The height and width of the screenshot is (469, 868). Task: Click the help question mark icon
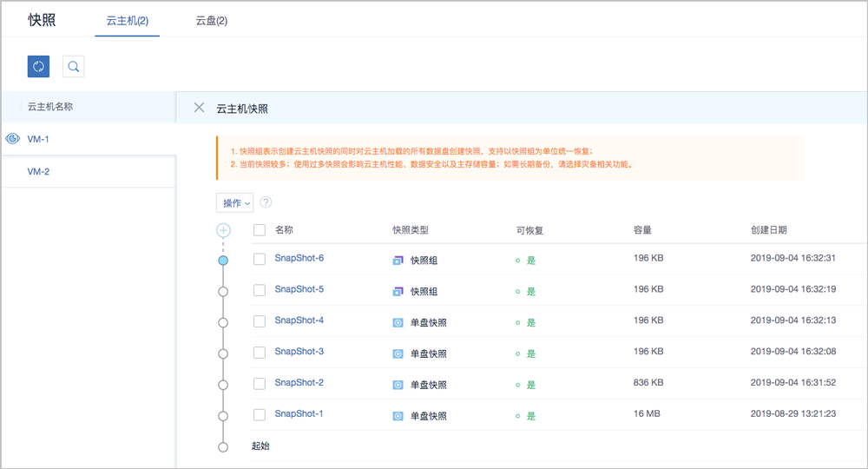266,202
